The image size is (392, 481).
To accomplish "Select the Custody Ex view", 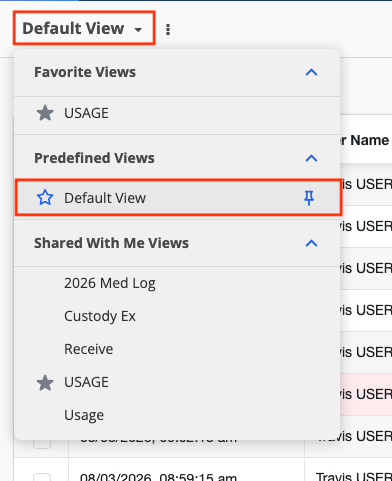I will point(100,316).
